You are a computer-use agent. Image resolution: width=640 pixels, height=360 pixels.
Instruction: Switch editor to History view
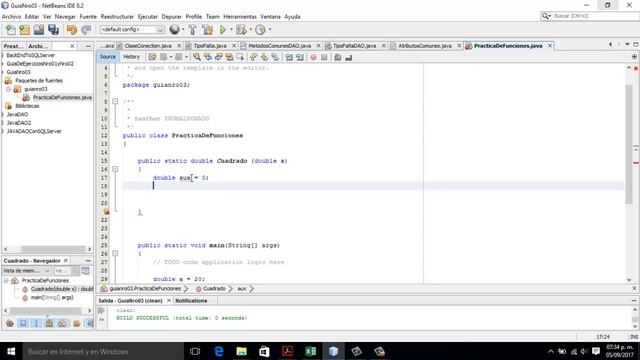tap(131, 57)
